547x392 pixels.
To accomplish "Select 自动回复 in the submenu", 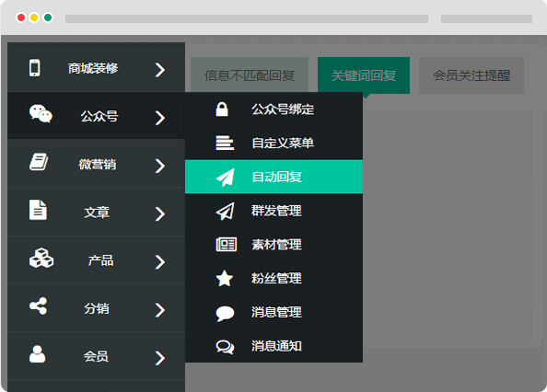I will [273, 177].
